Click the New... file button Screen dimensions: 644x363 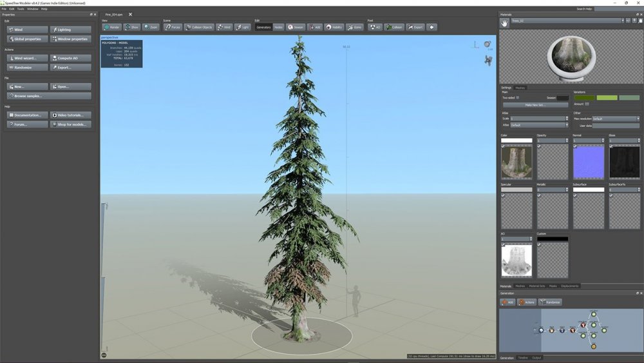(x=28, y=87)
